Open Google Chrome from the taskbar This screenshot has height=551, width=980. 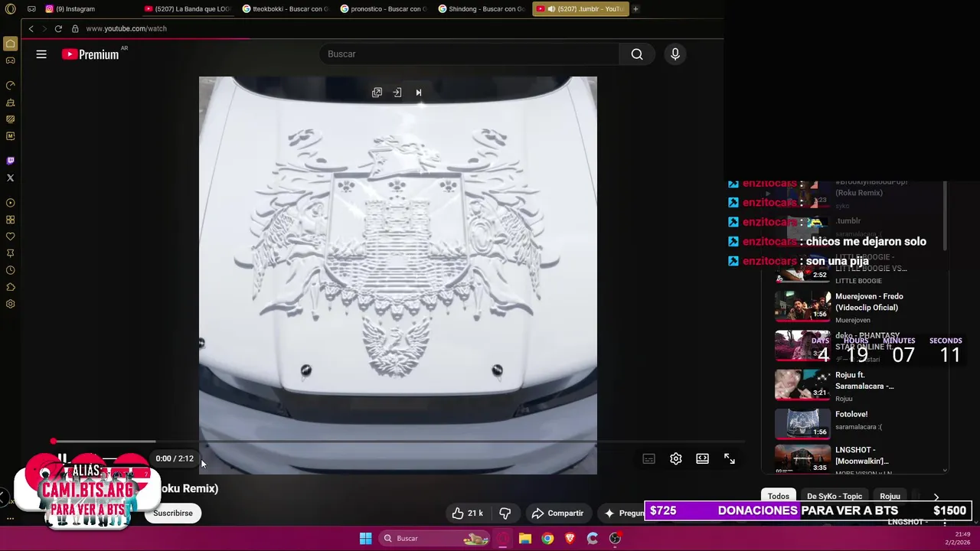(x=547, y=539)
